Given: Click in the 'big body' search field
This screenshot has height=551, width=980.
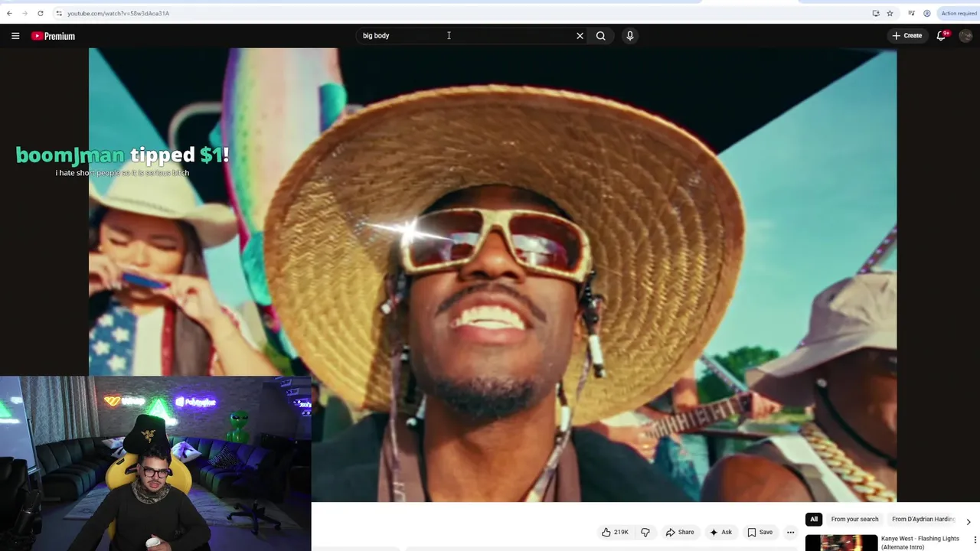Looking at the screenshot, I should coord(465,36).
